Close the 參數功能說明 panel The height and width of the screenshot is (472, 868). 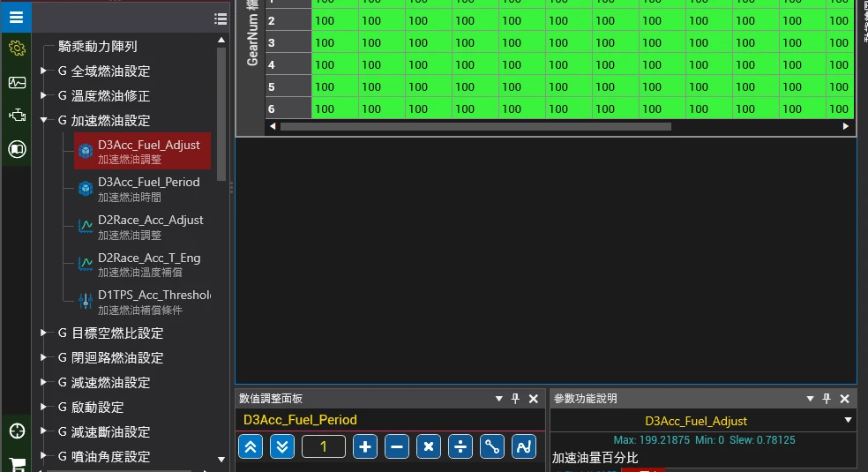point(845,399)
